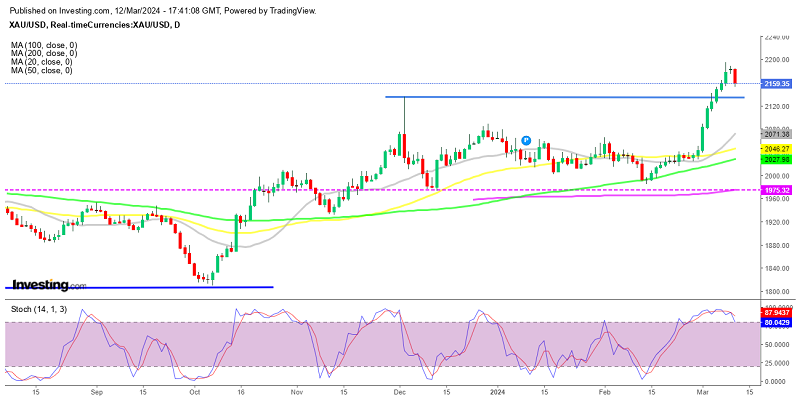Click the yellow 2046.27 price label

pos(776,148)
